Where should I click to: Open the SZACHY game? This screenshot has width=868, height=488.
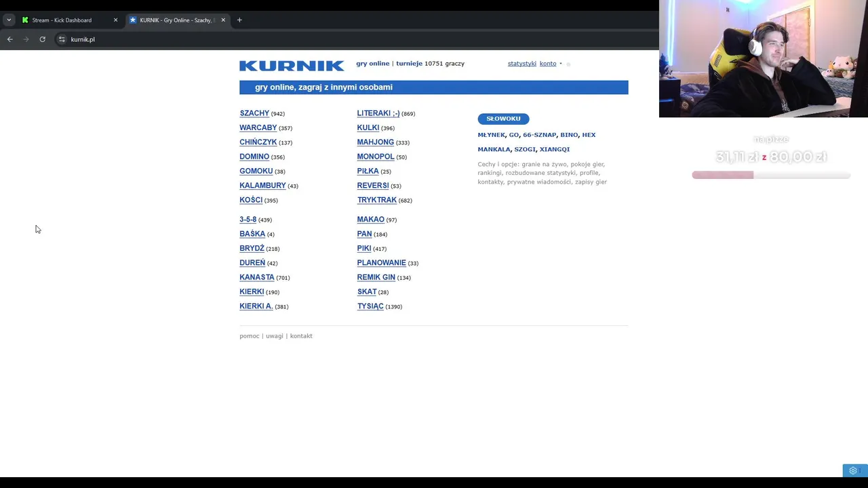point(254,113)
